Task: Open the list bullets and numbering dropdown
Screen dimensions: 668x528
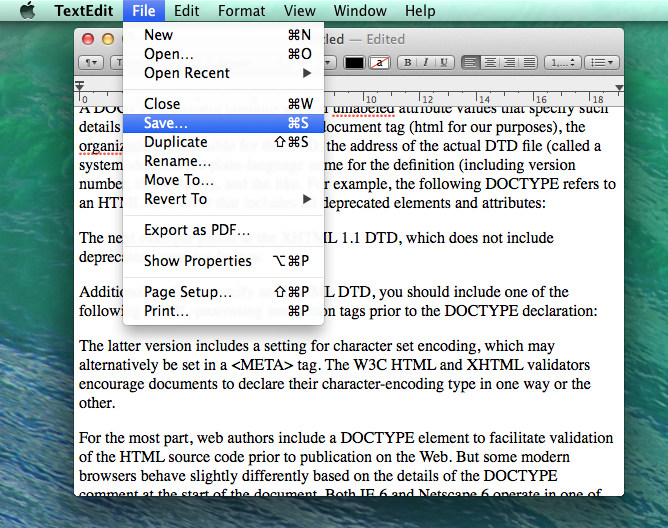Action: [x=602, y=63]
